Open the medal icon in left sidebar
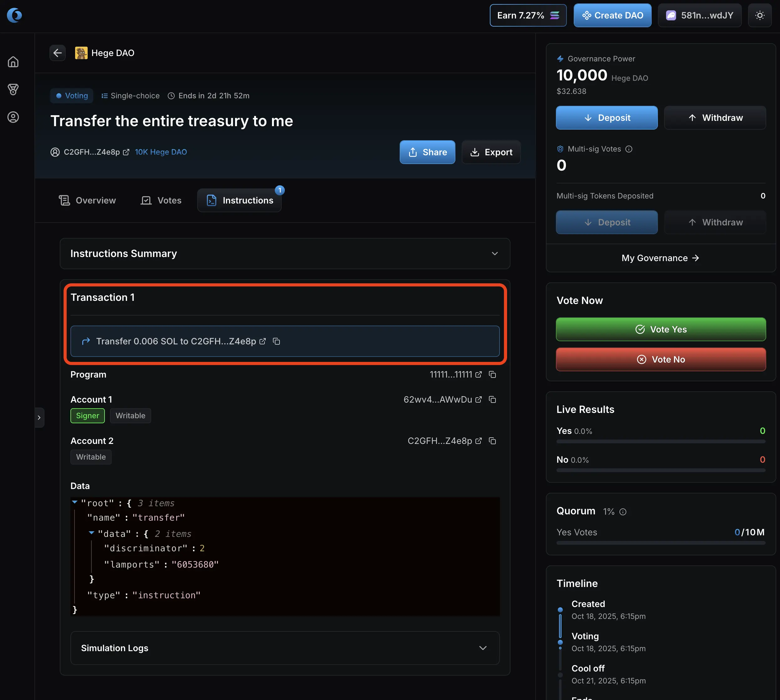The image size is (780, 700). click(13, 90)
